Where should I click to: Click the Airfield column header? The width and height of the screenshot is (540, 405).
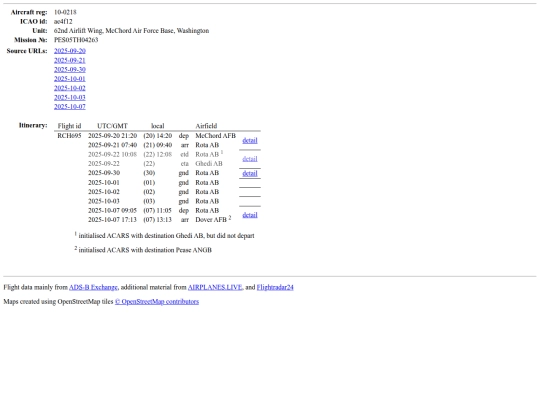pyautogui.click(x=206, y=126)
